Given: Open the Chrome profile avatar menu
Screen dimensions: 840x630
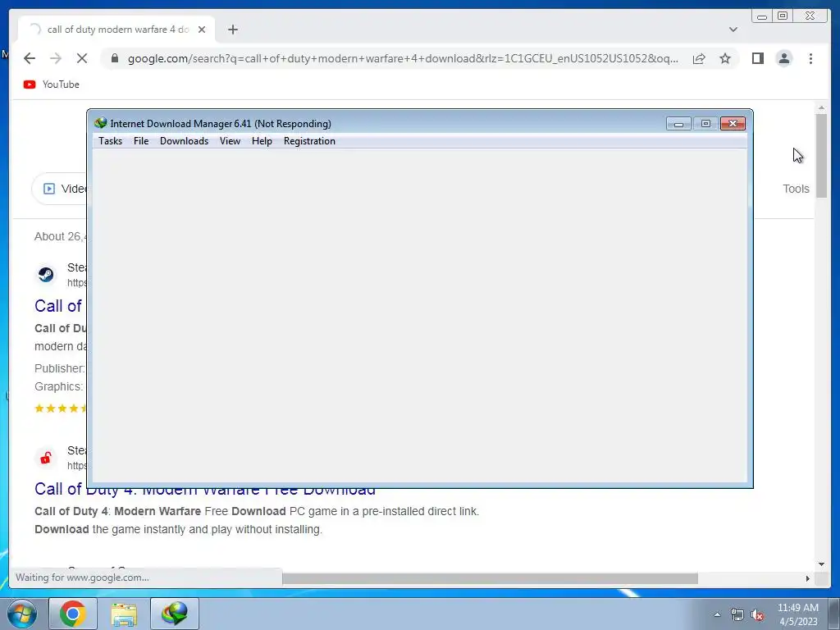Looking at the screenshot, I should click(783, 58).
